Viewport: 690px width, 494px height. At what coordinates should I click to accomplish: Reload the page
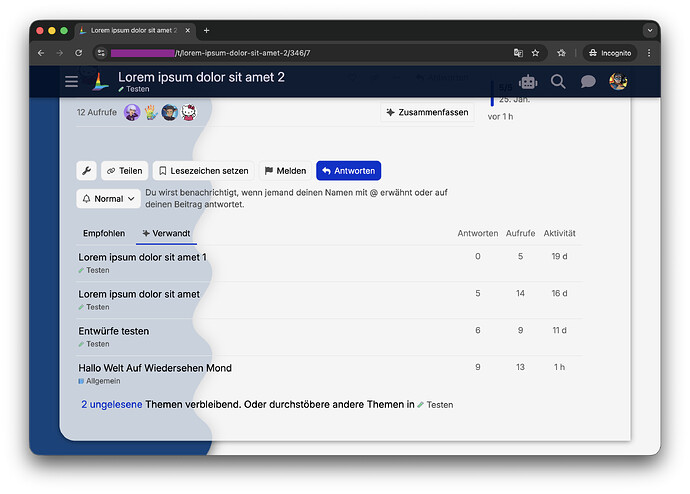point(78,53)
